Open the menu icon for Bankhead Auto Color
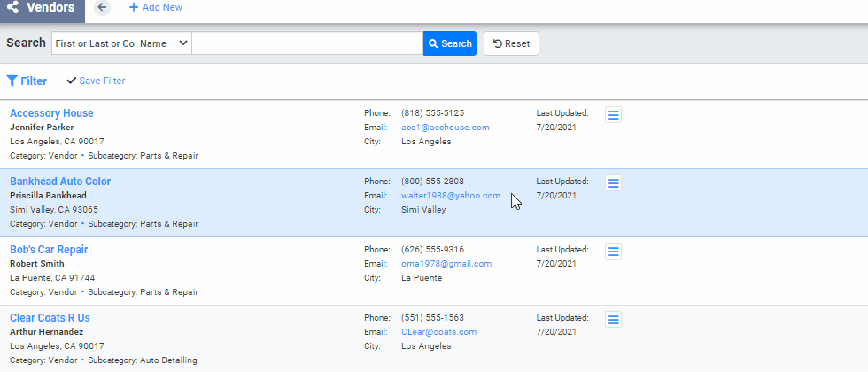The width and height of the screenshot is (868, 372). [613, 182]
